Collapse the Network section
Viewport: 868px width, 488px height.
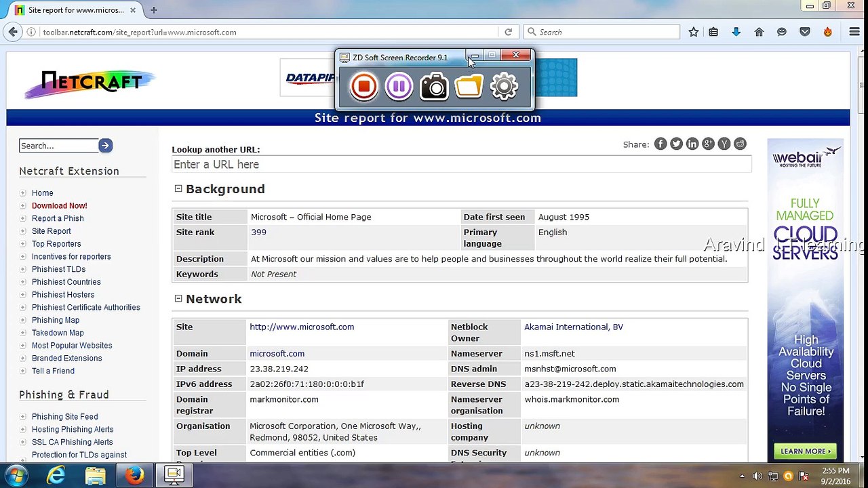pyautogui.click(x=178, y=298)
